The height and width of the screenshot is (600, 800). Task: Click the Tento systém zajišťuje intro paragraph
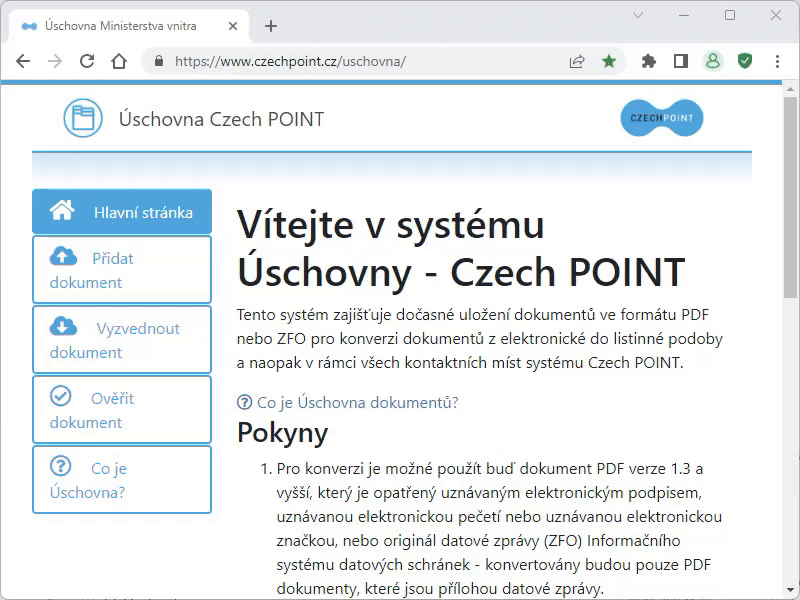[480, 339]
